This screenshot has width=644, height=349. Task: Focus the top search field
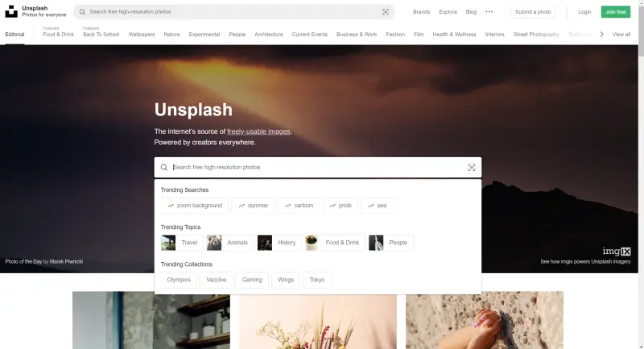click(234, 12)
